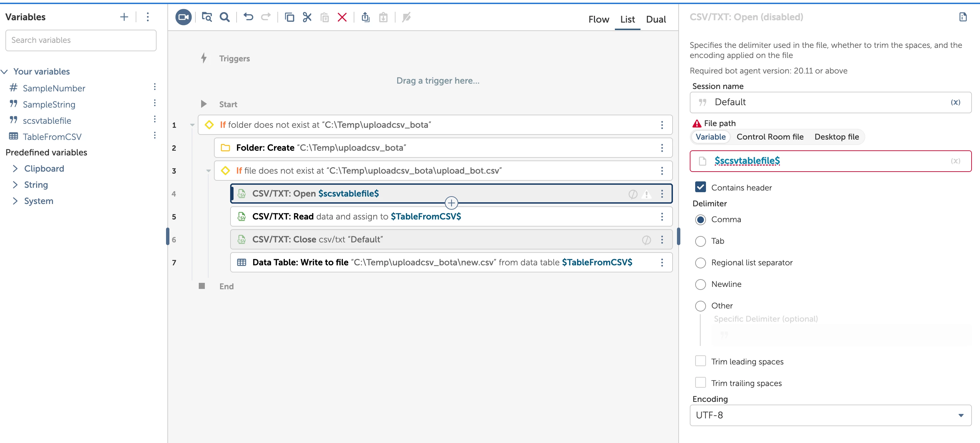The height and width of the screenshot is (443, 980).
Task: Switch to Flow view
Action: pyautogui.click(x=598, y=19)
